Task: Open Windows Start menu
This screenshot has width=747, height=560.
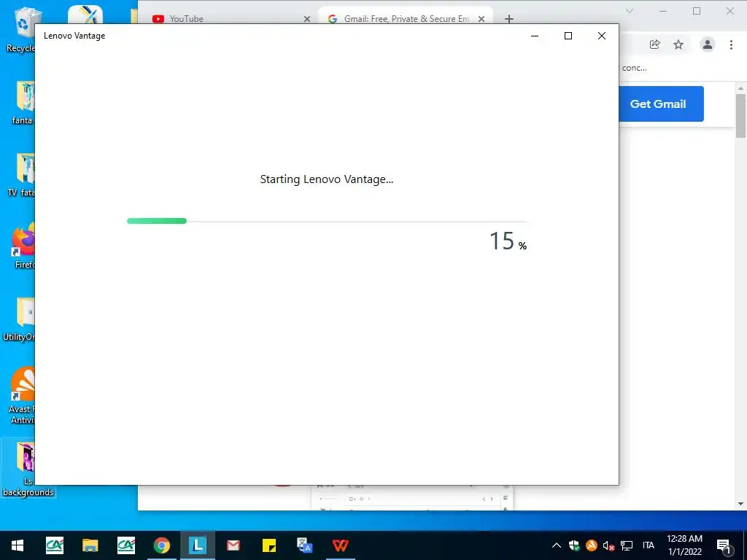Action: click(x=18, y=545)
